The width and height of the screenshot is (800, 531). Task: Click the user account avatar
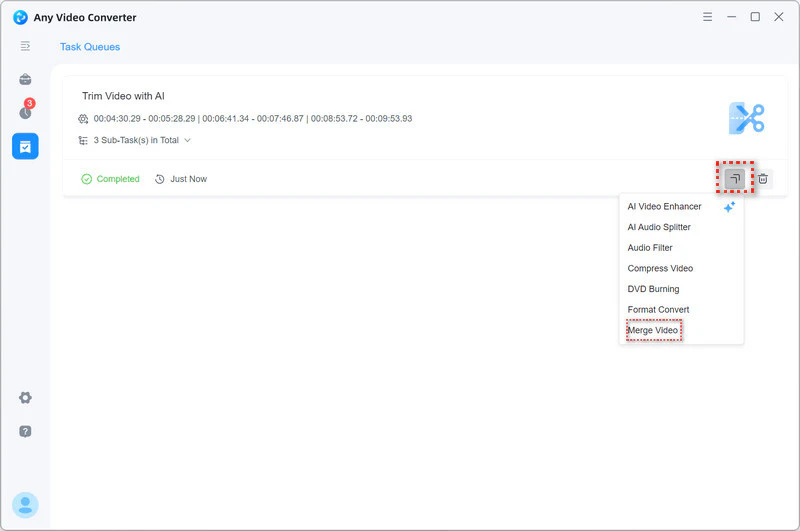pos(25,505)
